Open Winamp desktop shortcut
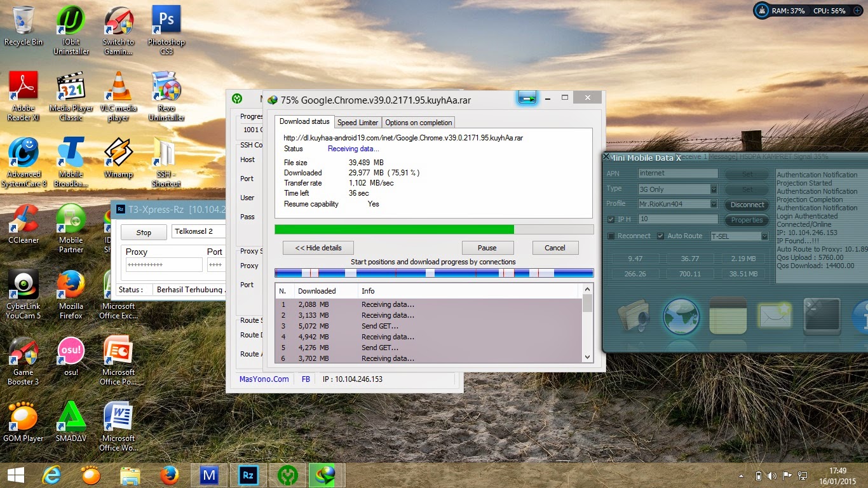868x488 pixels. click(x=119, y=158)
